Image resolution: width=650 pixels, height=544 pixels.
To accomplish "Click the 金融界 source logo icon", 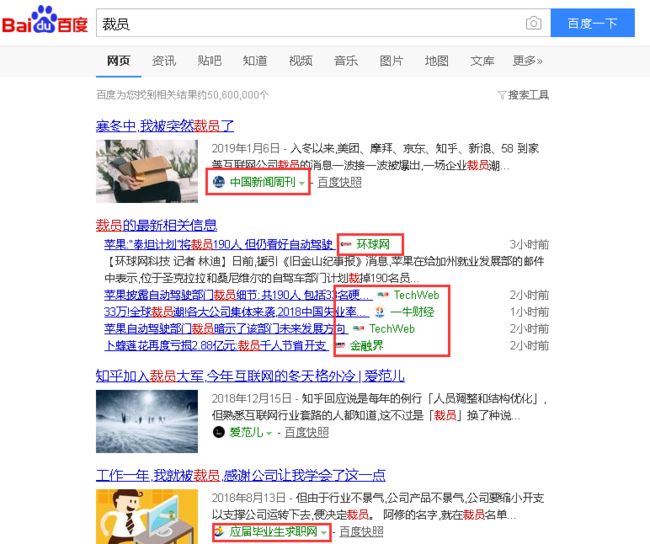I will tap(340, 345).
